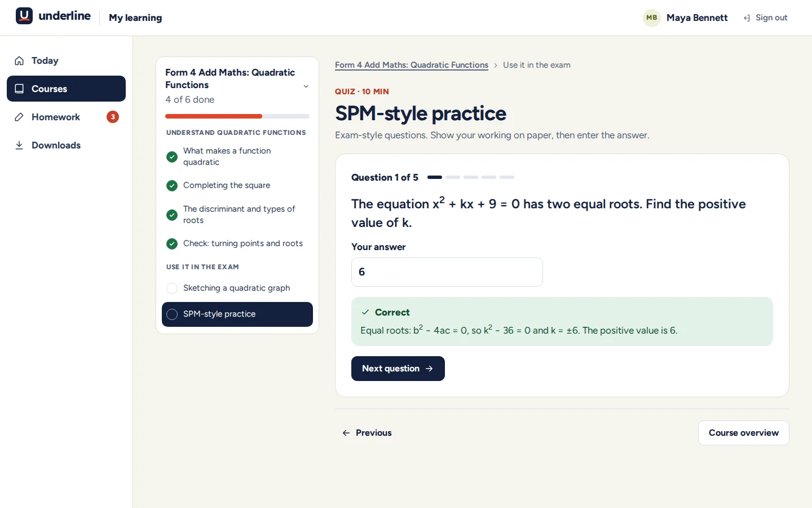Click the green check for Completing the square
Viewport: 812px width, 508px height.
[172, 186]
